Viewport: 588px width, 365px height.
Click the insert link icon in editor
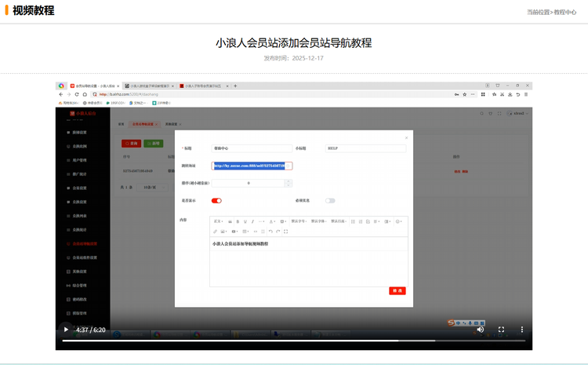(x=216, y=232)
